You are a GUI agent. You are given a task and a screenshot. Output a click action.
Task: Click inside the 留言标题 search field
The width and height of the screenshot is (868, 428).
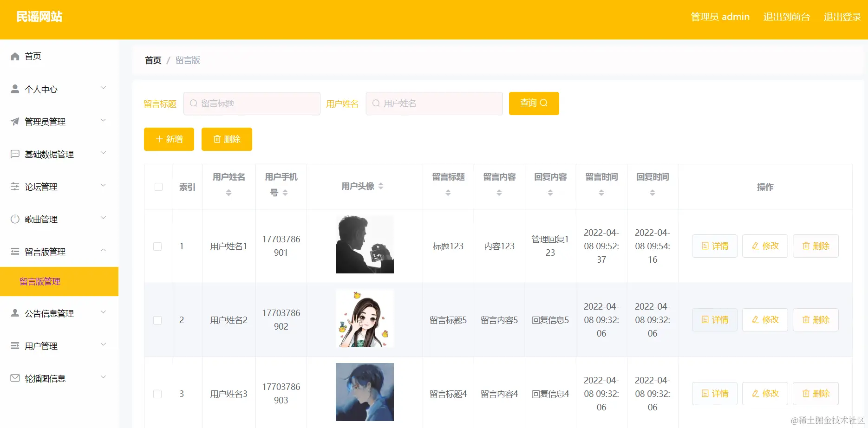[251, 104]
